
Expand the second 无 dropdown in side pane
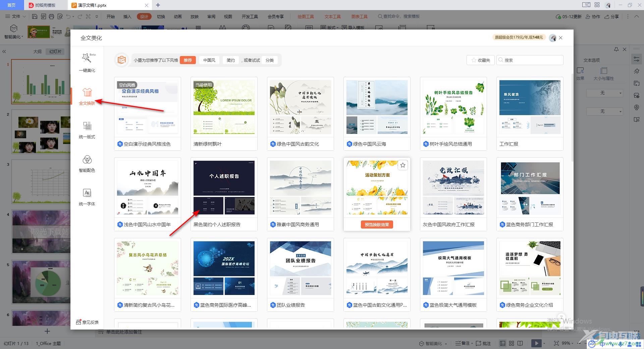604,111
